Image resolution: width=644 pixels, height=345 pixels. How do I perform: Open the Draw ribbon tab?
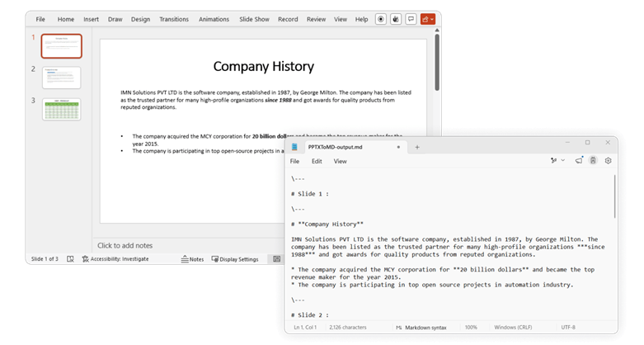pos(115,19)
